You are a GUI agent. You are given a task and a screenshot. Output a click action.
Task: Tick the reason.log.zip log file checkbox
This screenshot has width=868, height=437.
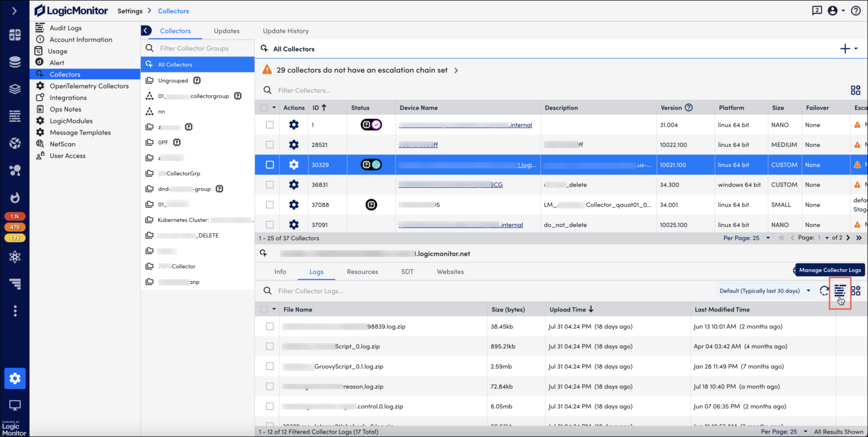[270, 387]
